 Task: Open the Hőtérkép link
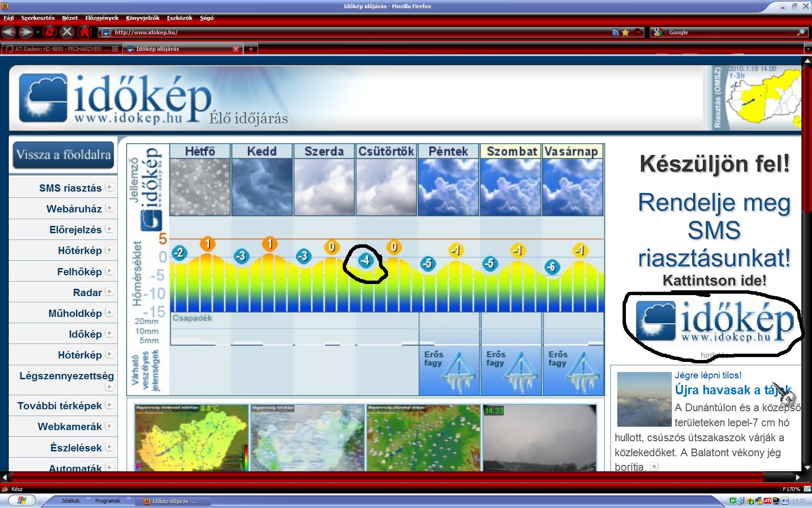tap(80, 251)
